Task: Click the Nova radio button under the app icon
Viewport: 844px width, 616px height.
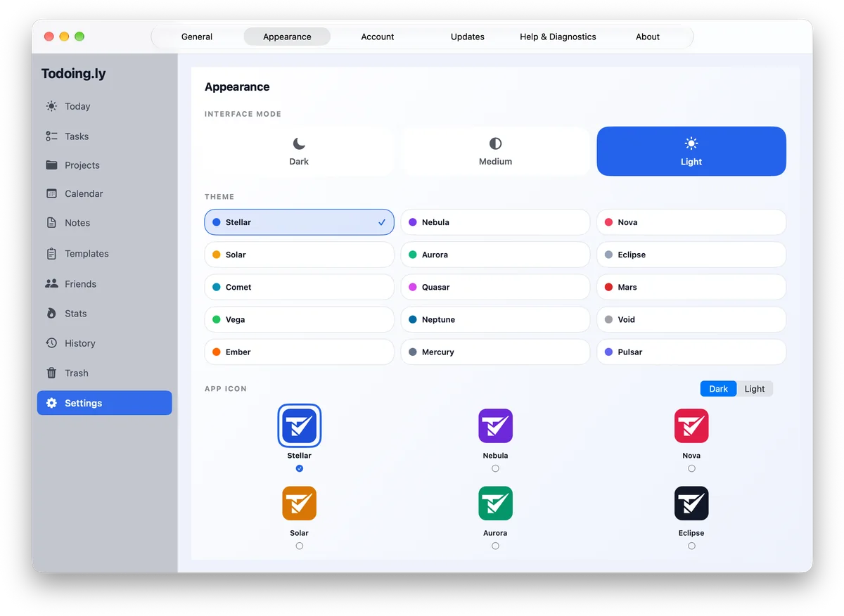Action: (x=691, y=468)
